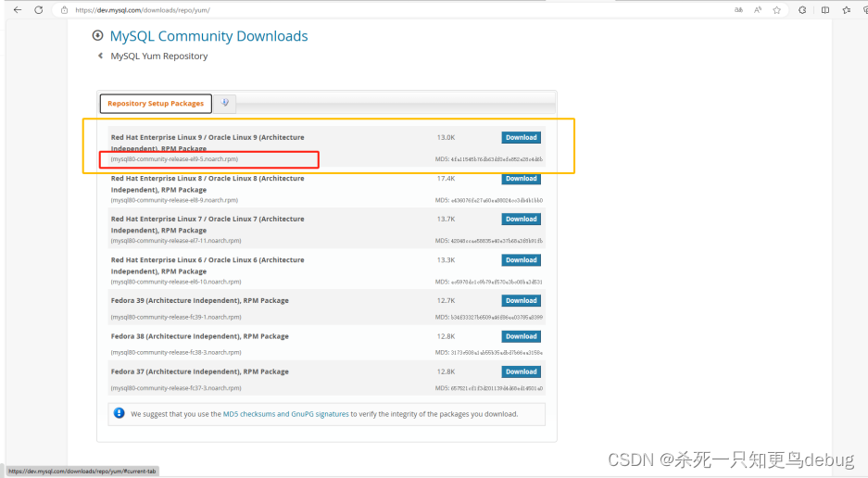Click the 13.7K size value

tap(446, 219)
